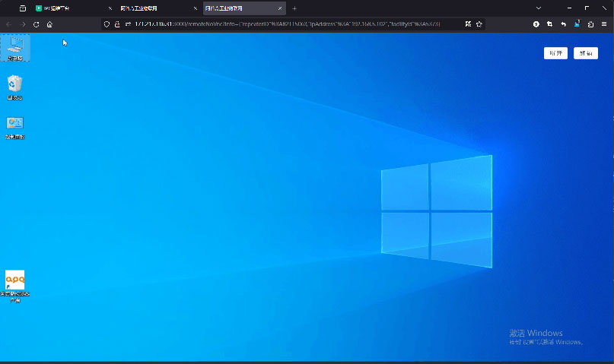Expand the list-all-tabs chevron
The width and height of the screenshot is (614, 364).
click(x=539, y=8)
